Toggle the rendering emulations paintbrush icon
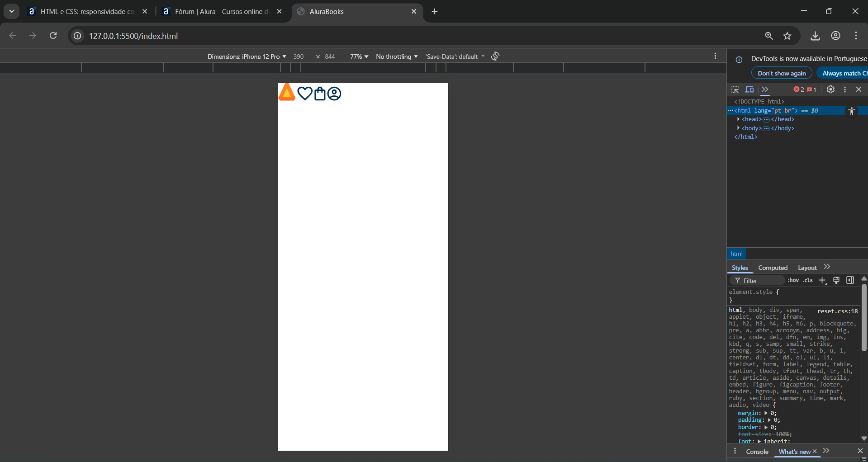868x462 pixels. click(836, 280)
